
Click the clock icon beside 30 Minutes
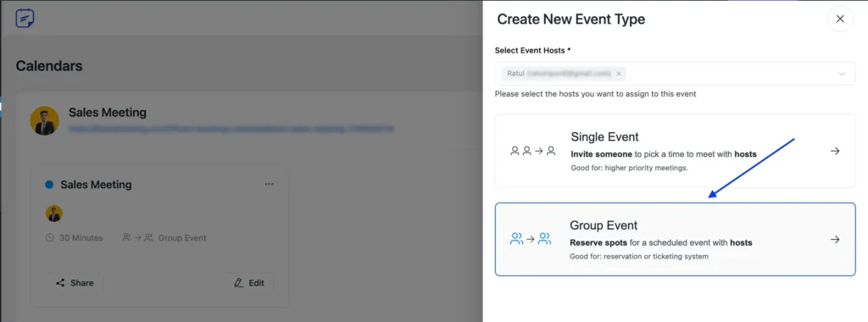click(x=50, y=238)
